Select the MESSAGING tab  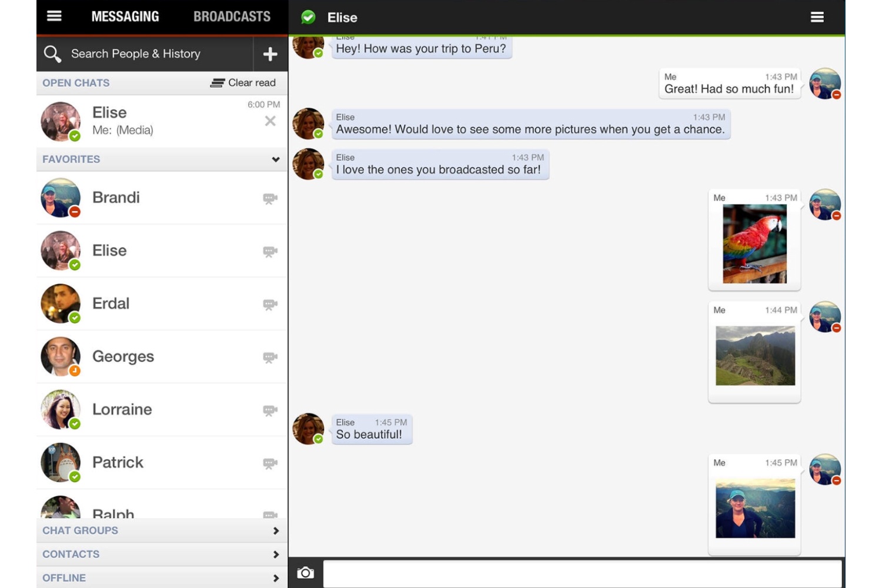(125, 16)
